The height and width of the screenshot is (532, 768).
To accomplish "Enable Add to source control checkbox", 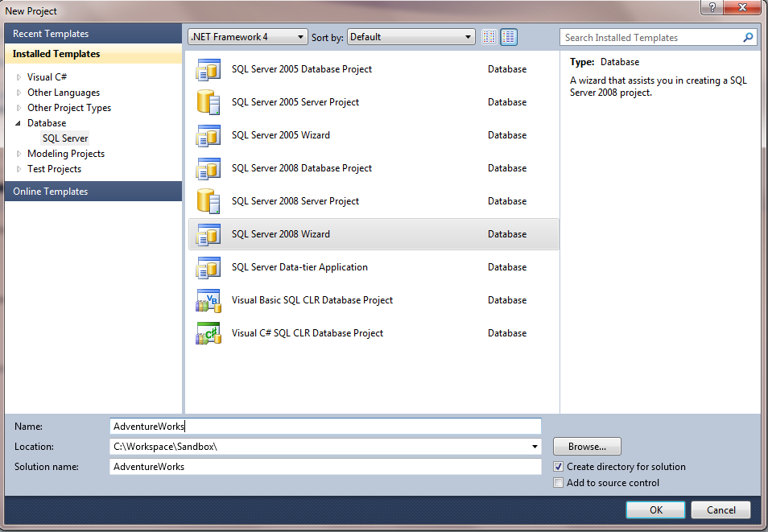I will pos(559,483).
